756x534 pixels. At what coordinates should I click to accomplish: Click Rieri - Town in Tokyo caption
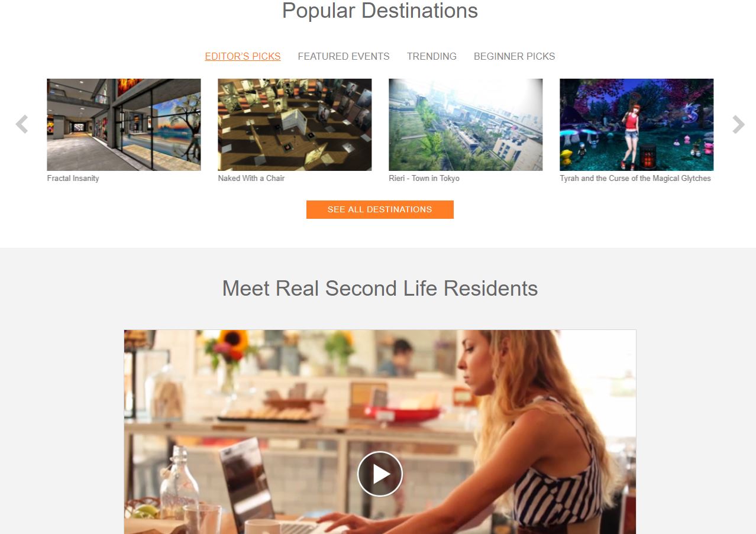(x=424, y=178)
